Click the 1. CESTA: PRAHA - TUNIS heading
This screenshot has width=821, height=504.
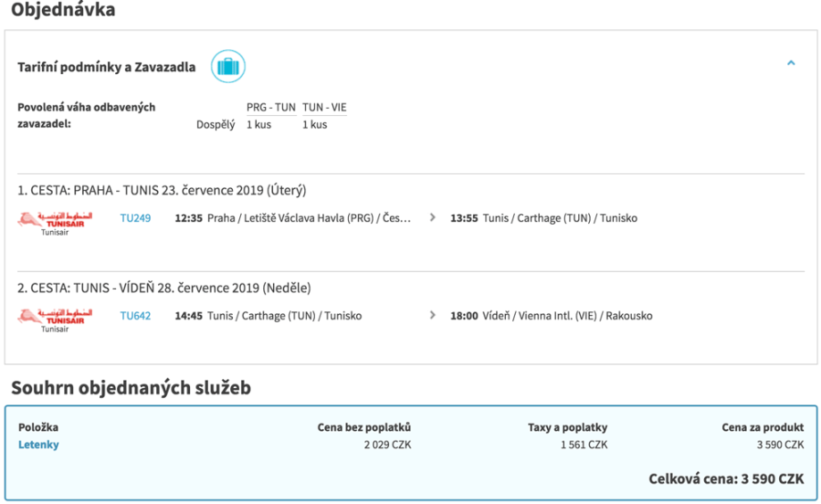(162, 190)
